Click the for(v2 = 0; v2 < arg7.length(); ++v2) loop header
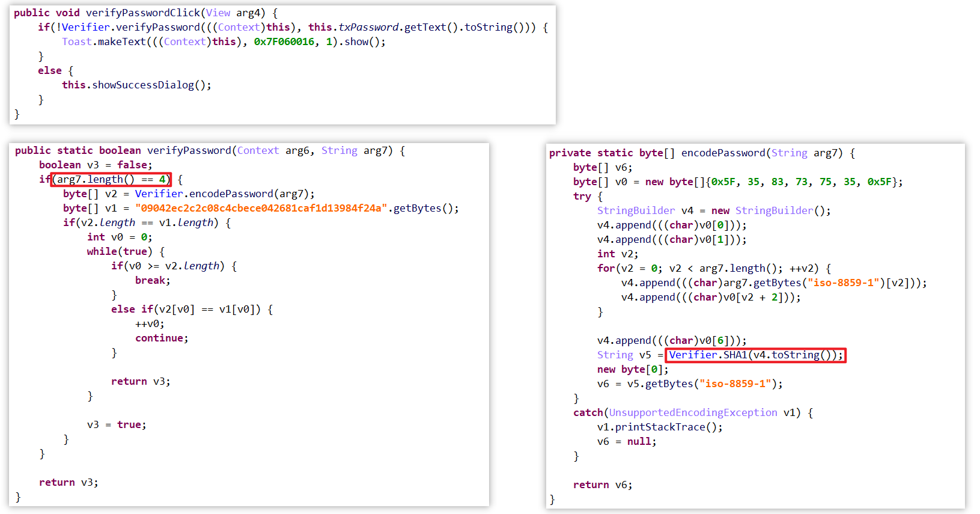Viewport: 980px width, 514px height. (x=714, y=268)
